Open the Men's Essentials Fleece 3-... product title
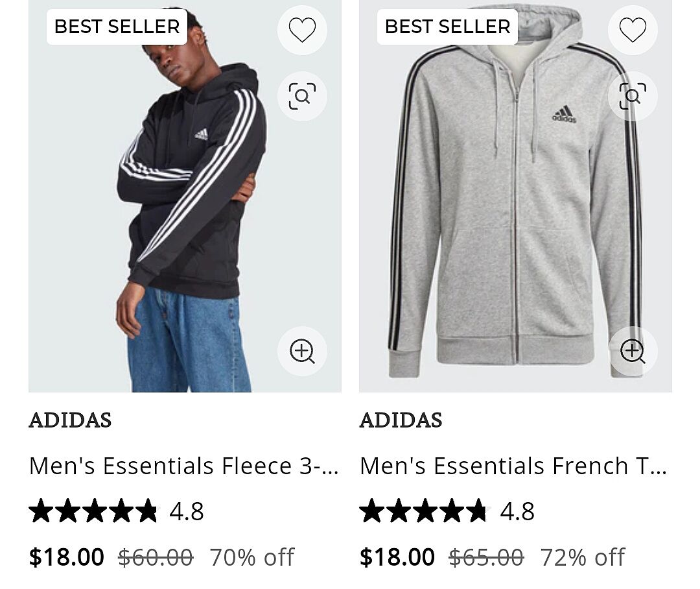The image size is (700, 589). point(184,466)
